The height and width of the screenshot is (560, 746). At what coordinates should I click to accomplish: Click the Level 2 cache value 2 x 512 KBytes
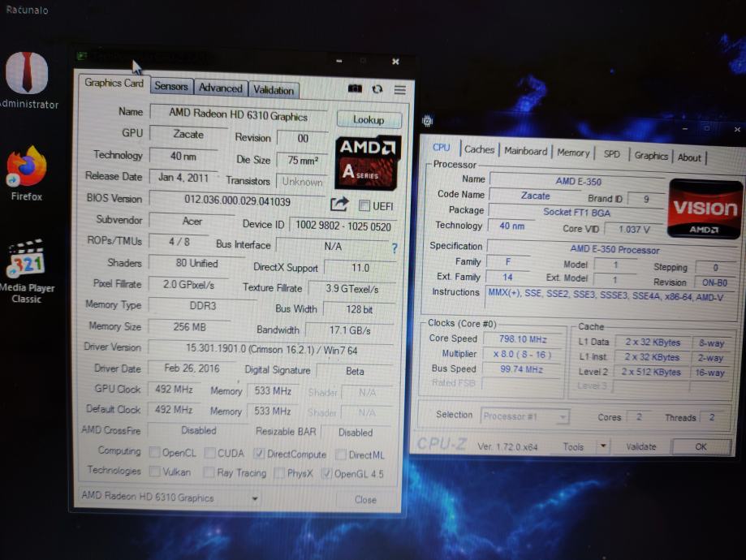coord(651,372)
